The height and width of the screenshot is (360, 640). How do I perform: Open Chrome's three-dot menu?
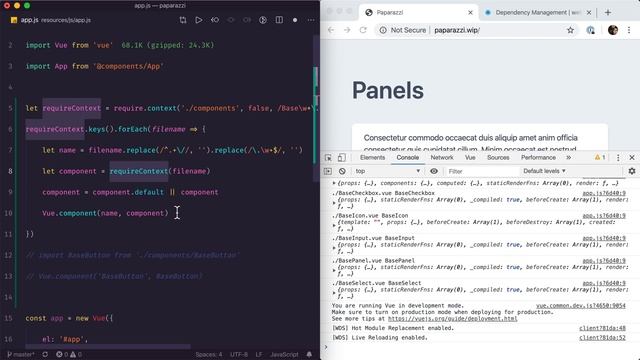[x=629, y=30]
